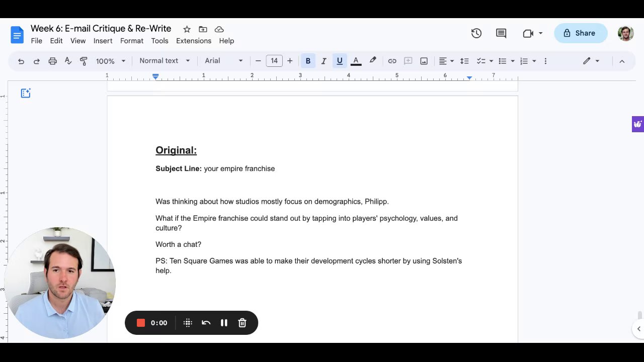
Task: Open the text alignment dropdown
Action: coord(446,61)
